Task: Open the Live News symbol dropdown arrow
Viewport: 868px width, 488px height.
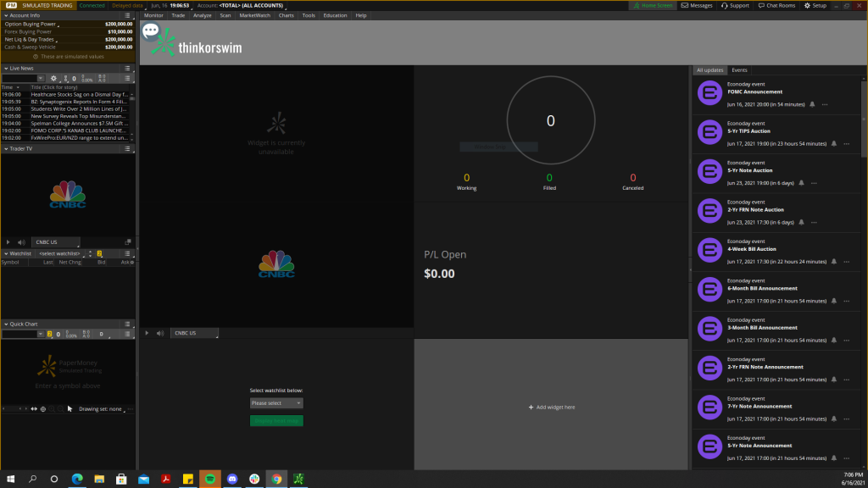Action: [x=41, y=79]
